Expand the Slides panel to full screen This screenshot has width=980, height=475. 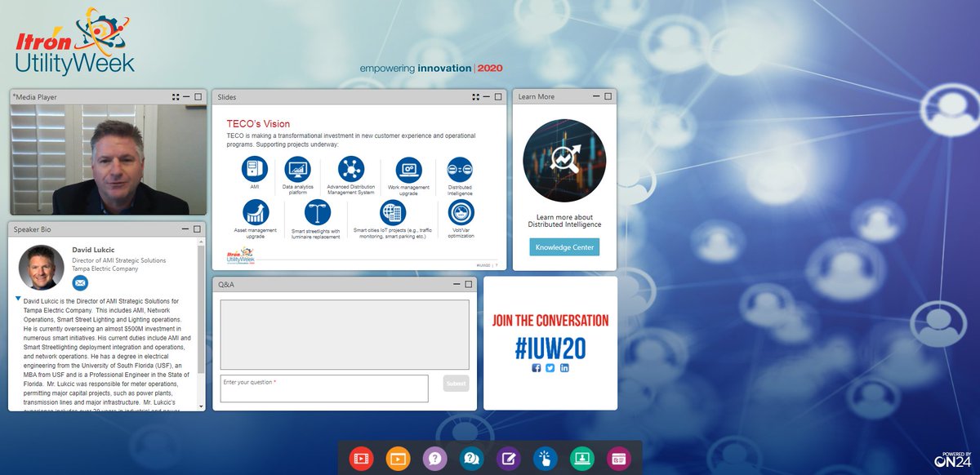pos(476,96)
